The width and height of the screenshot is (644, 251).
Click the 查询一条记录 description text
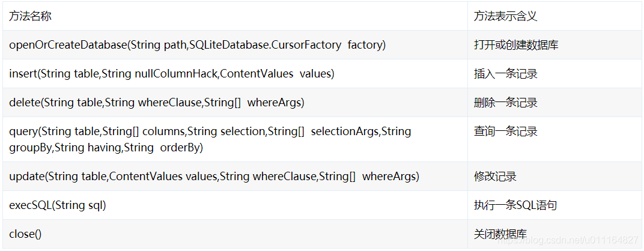tap(505, 132)
